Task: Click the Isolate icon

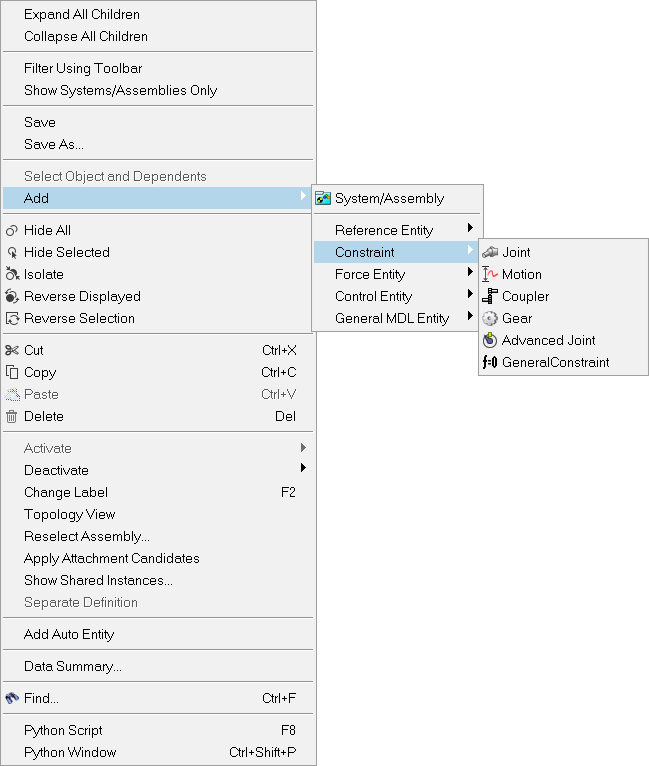Action: (12, 274)
